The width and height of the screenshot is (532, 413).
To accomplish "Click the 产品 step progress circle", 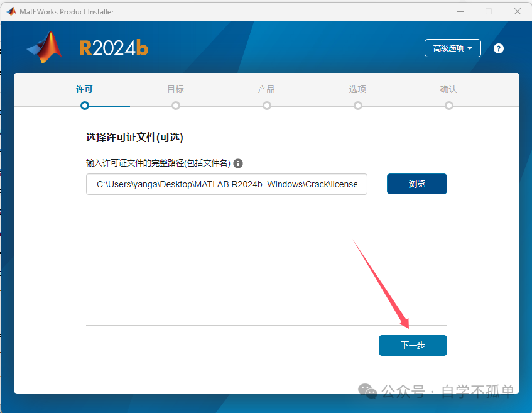I will coord(267,106).
